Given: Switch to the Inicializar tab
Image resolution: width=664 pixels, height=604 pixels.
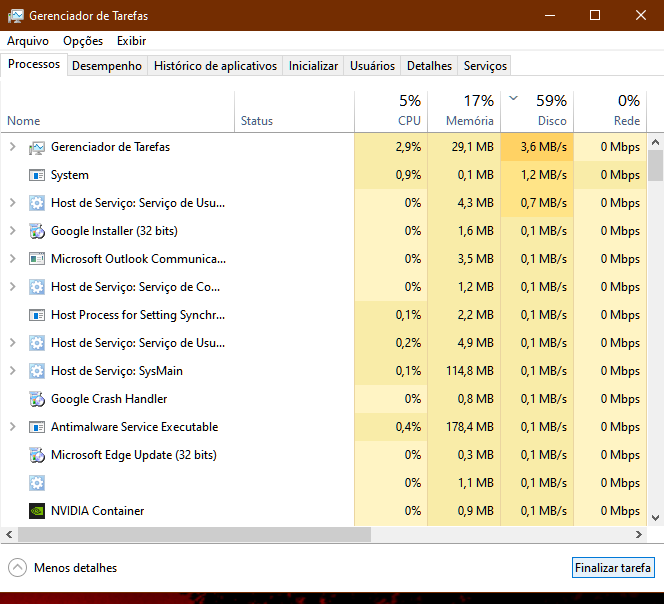Looking at the screenshot, I should (x=313, y=66).
